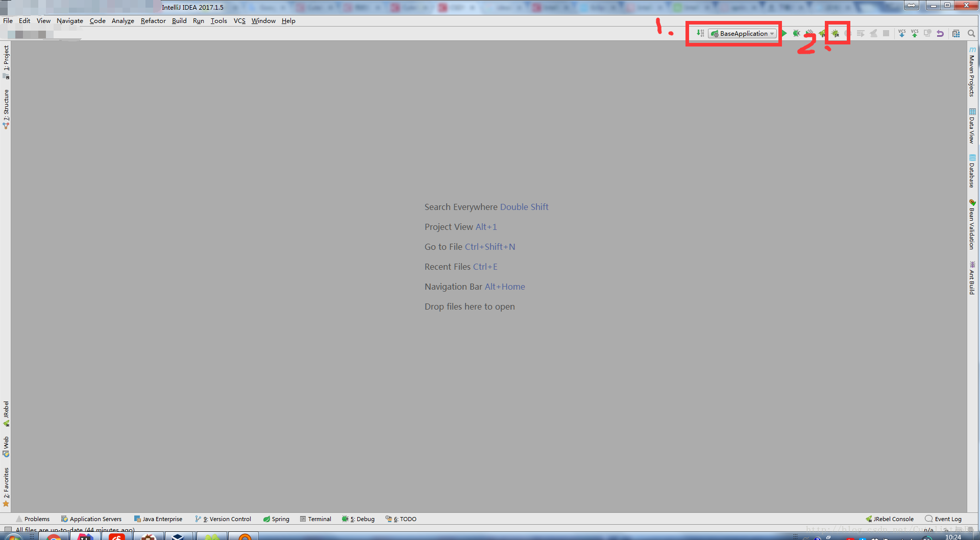980x540 pixels.
Task: Click the Search Everywhere magnifier icon
Action: click(971, 33)
